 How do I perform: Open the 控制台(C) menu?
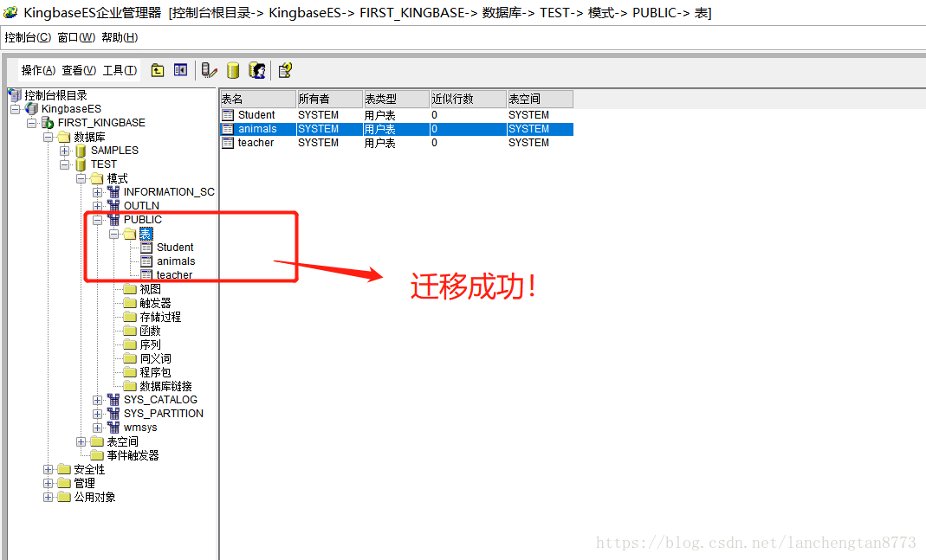(28, 37)
